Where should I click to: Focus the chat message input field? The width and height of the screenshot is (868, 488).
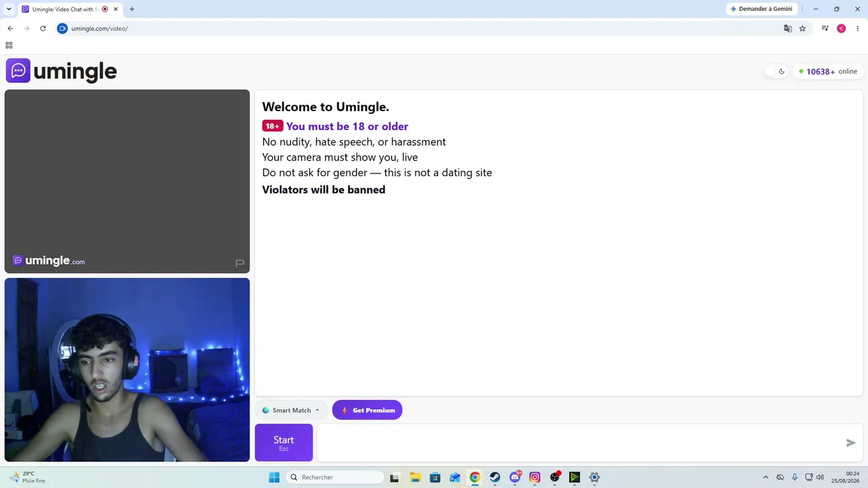[580, 443]
